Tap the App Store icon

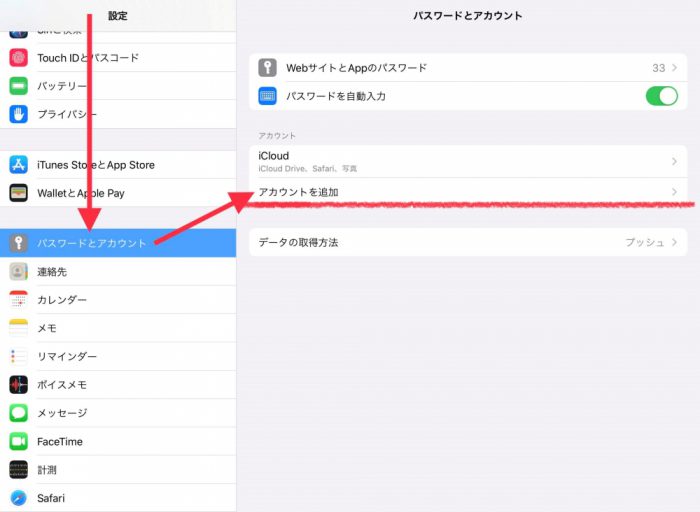[18, 165]
